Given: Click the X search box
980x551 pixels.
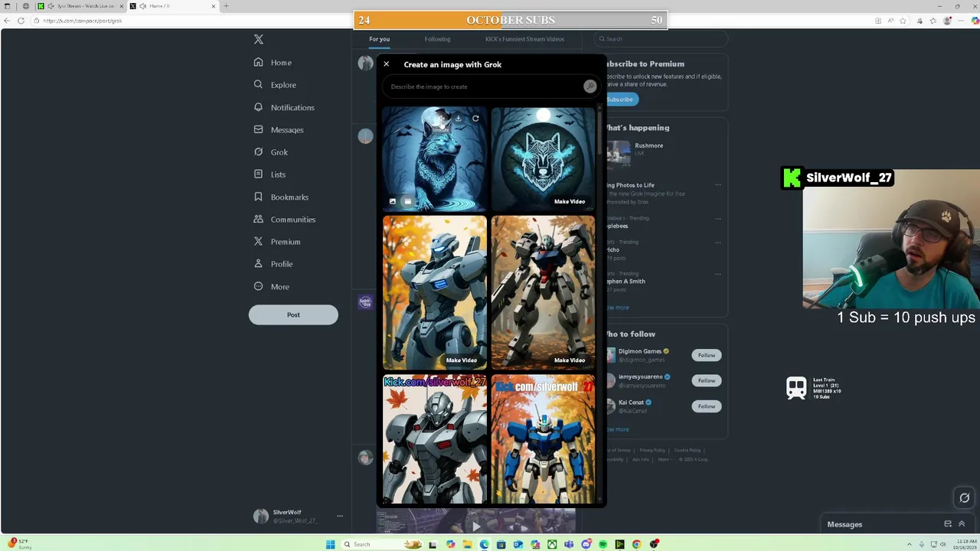Looking at the screenshot, I should [x=662, y=39].
